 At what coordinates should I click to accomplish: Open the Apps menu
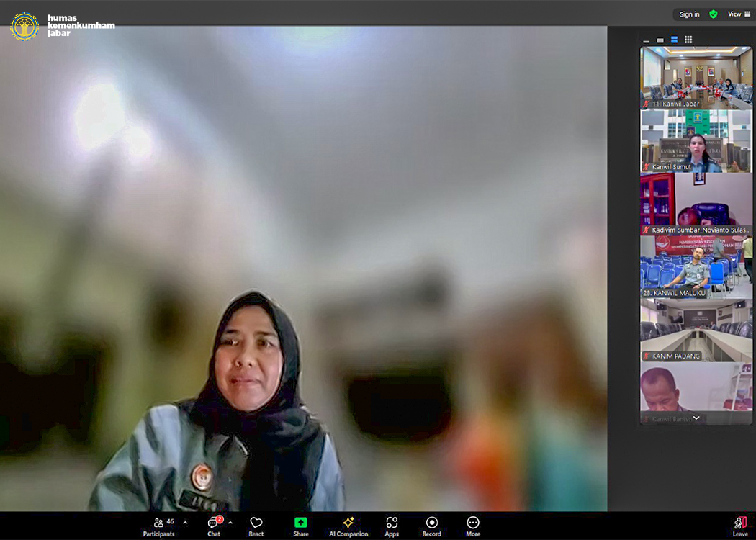coord(392,526)
